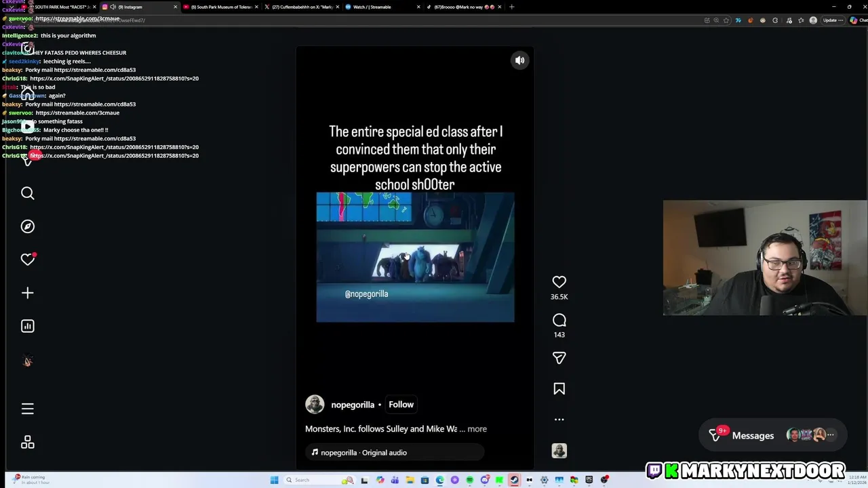This screenshot has height=488, width=868.
Task: Open Explore compass icon in sidebar
Action: point(27,226)
